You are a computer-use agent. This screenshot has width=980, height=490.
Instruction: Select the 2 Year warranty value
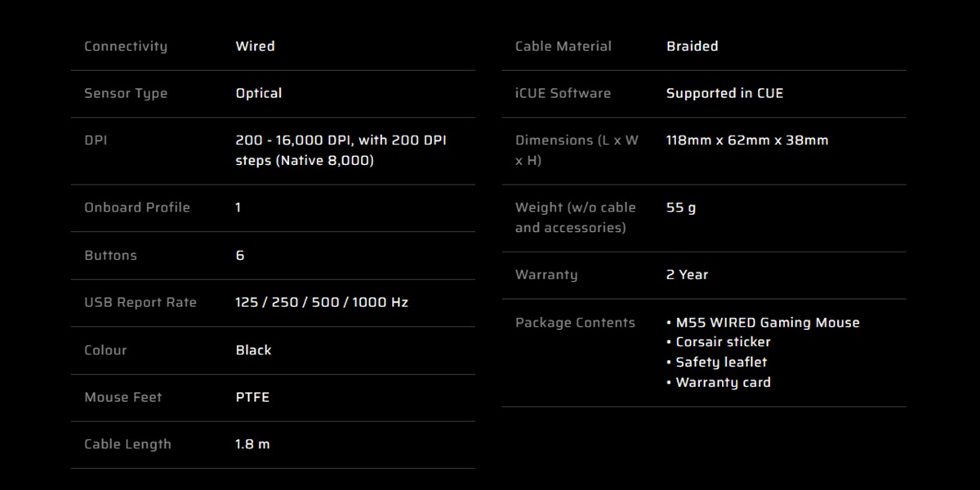[687, 275]
